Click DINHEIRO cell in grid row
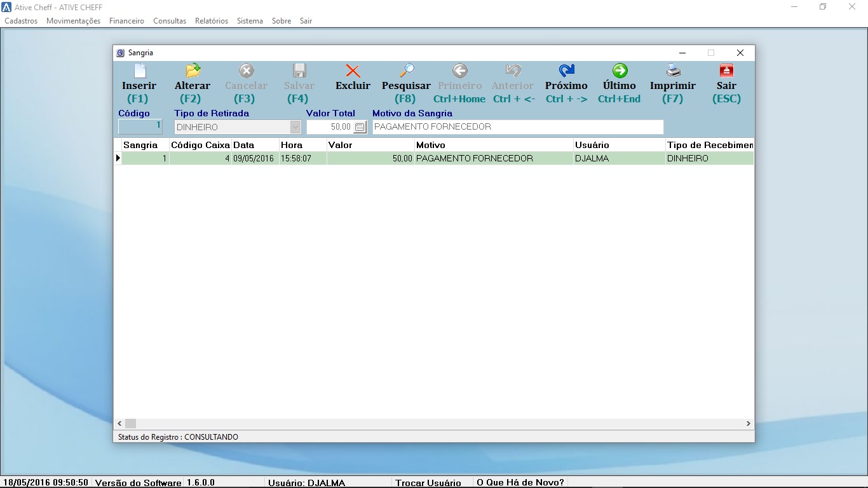The width and height of the screenshot is (868, 488). (710, 158)
